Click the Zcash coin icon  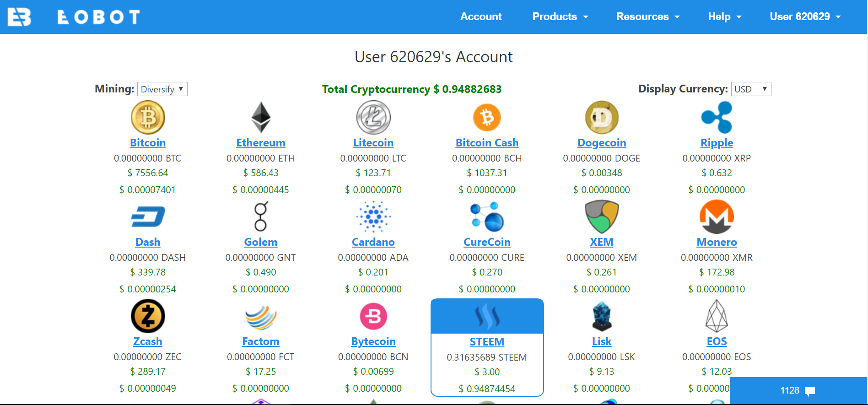pos(148,316)
